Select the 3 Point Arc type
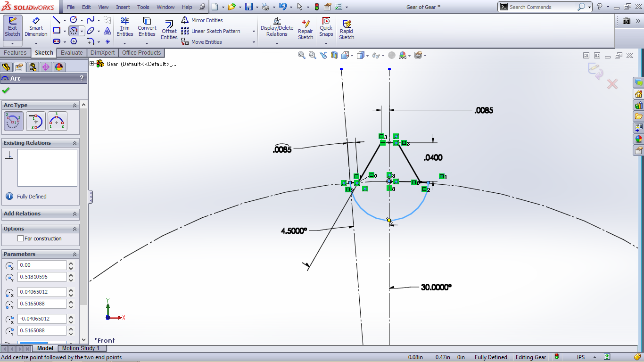This screenshot has height=362, width=644. point(58,121)
